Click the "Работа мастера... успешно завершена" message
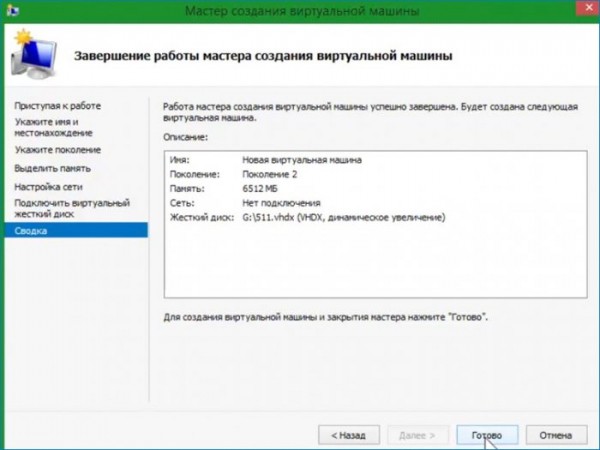Screen dimensions: 600x450 [x=370, y=112]
